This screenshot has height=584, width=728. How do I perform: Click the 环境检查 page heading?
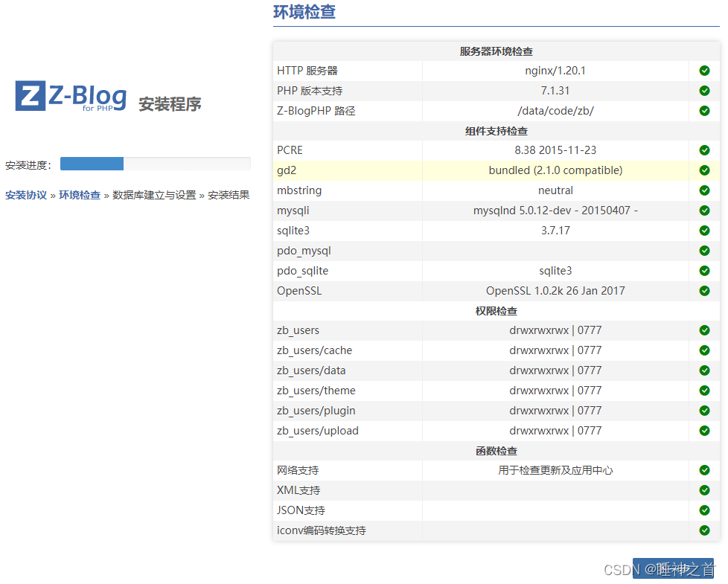click(304, 12)
